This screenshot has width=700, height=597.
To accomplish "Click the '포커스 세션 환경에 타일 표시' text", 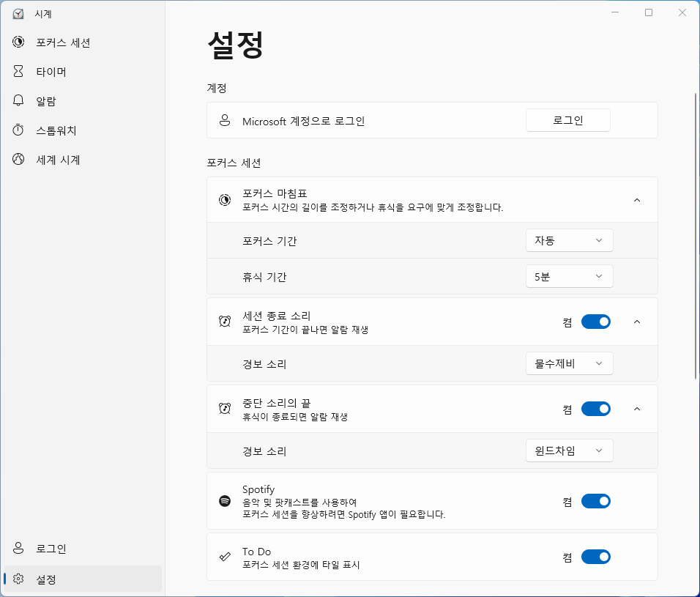I will (301, 565).
